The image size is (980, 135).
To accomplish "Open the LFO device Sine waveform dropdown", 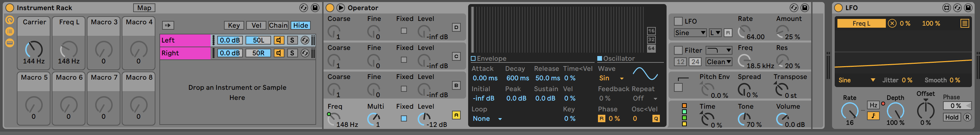I will (x=857, y=80).
